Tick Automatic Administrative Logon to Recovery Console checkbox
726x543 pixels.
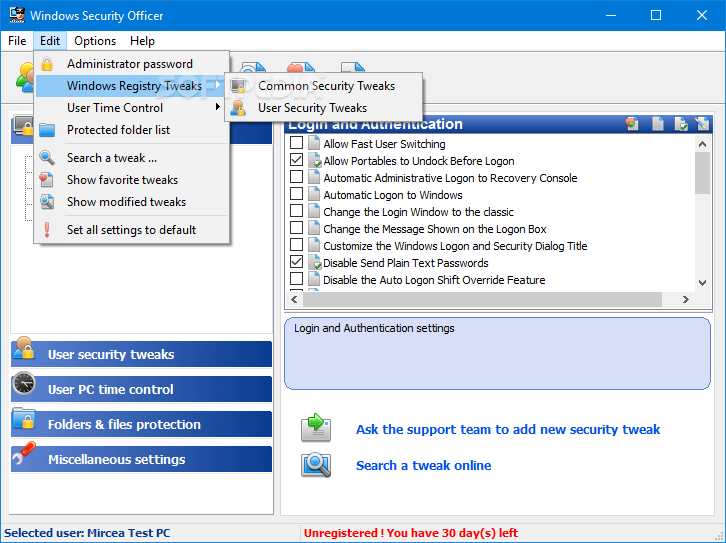point(296,177)
